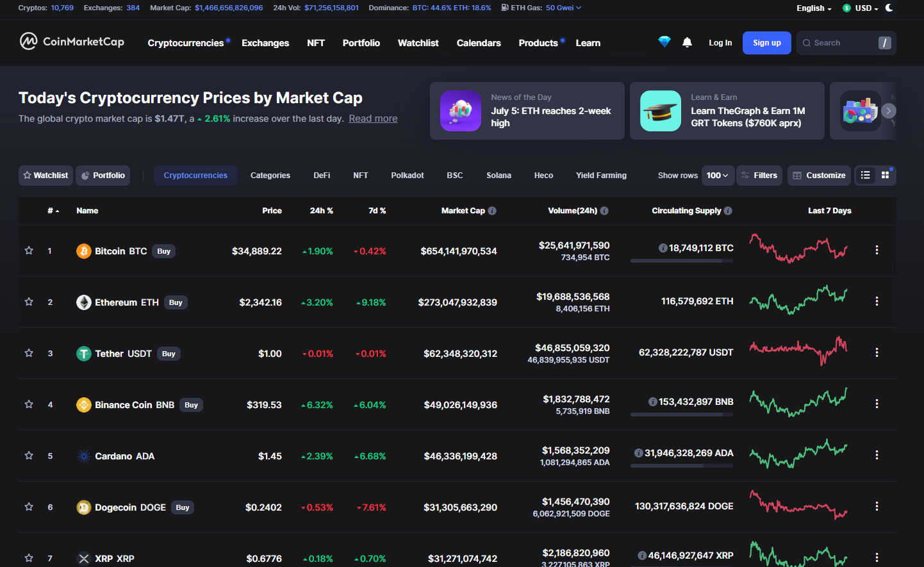
Task: Click Buy button next to Bitcoin
Action: click(x=164, y=251)
